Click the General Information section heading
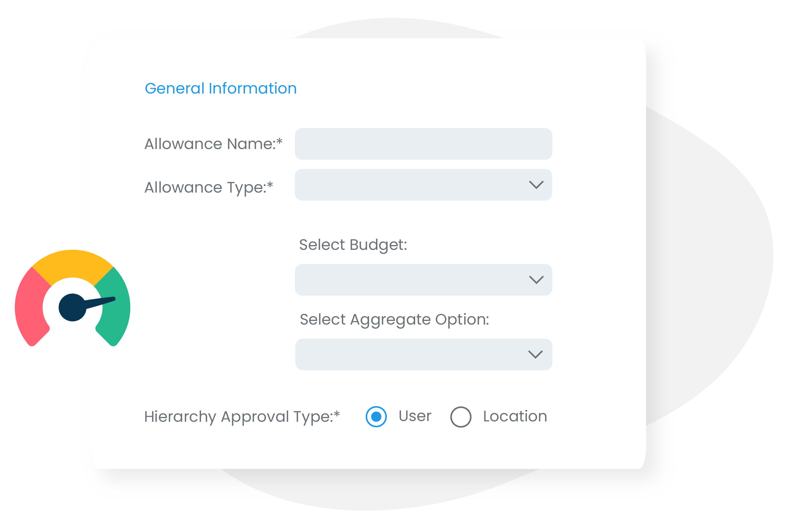This screenshot has height=532, width=790. coord(221,88)
